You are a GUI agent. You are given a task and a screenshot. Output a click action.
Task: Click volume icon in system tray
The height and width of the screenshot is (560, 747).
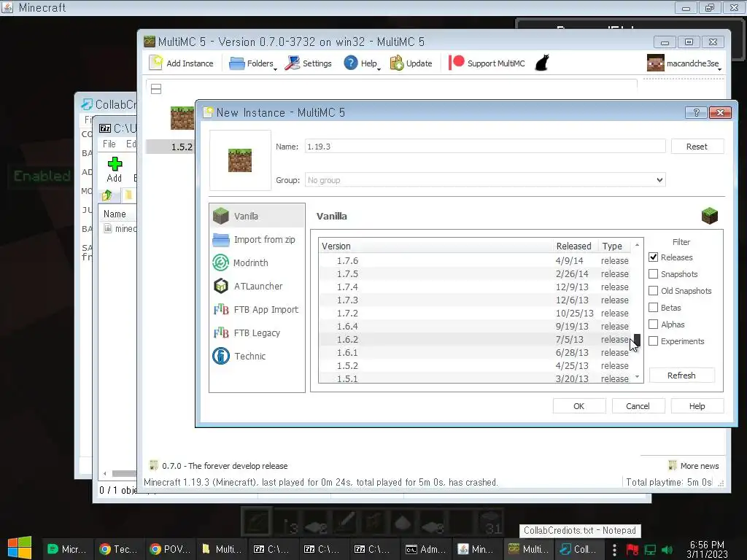[x=667, y=550]
